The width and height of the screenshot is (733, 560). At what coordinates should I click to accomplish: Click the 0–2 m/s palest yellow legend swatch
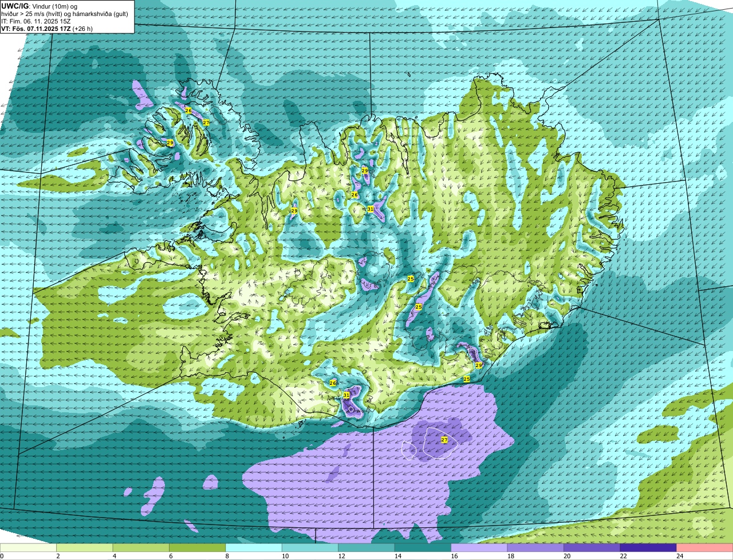tap(28, 547)
